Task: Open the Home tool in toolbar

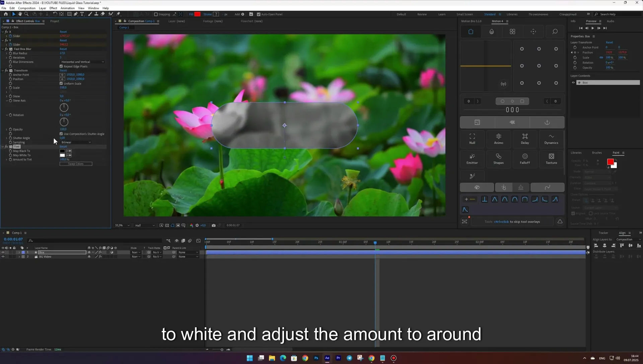Action: [6, 14]
